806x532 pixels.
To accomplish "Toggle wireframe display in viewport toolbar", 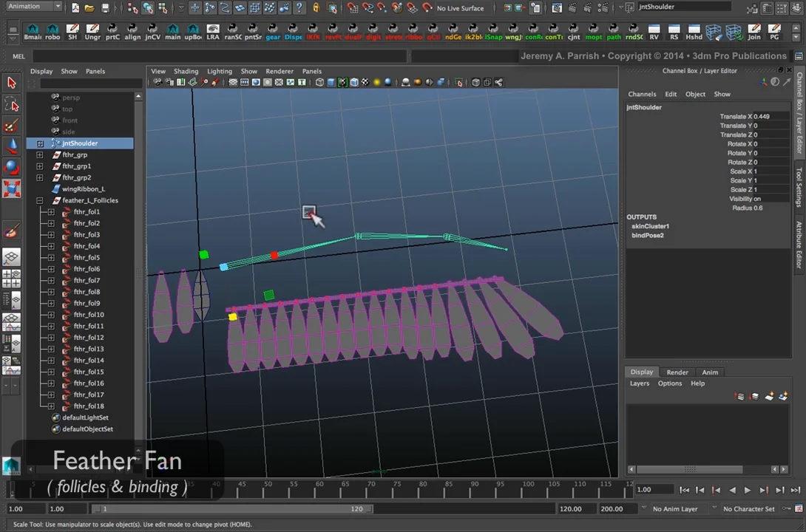I will click(319, 82).
